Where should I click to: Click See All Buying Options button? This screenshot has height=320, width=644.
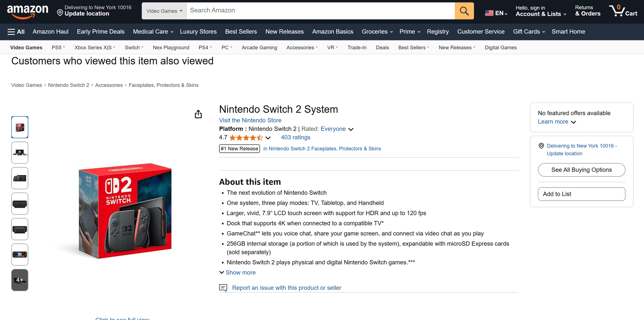point(582,170)
